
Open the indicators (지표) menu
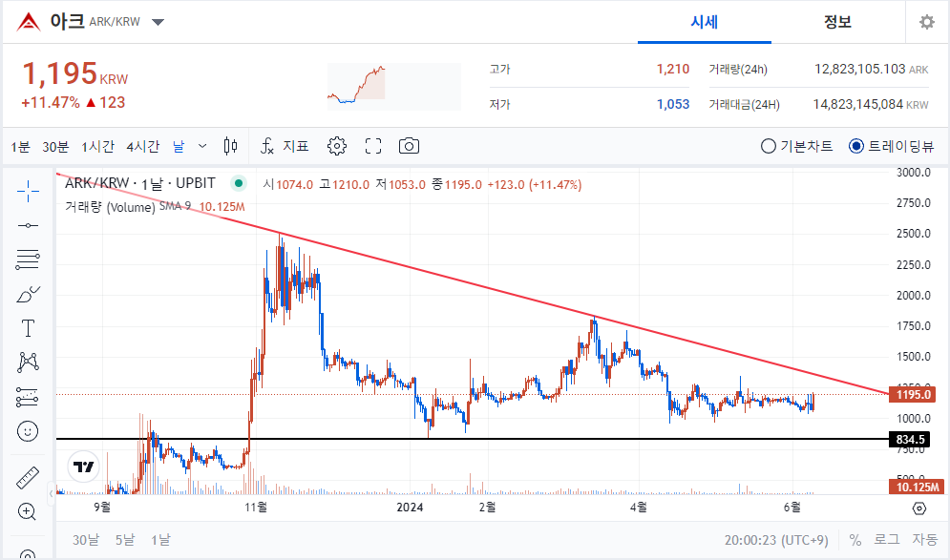coord(285,146)
